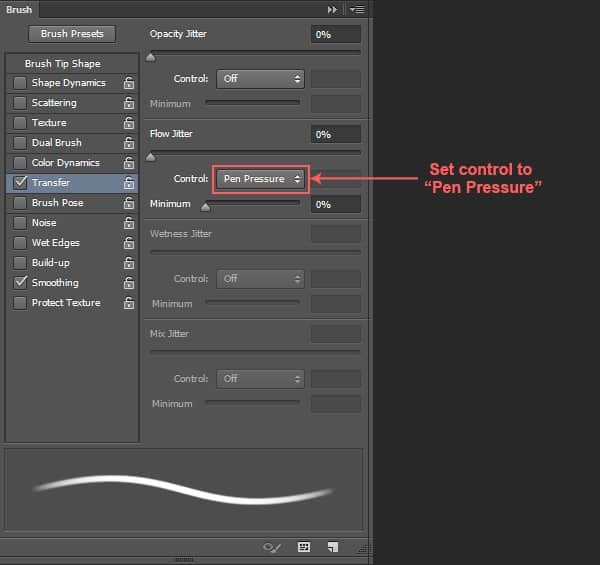Click the lock icon beside Texture
The image size is (600, 565).
129,122
